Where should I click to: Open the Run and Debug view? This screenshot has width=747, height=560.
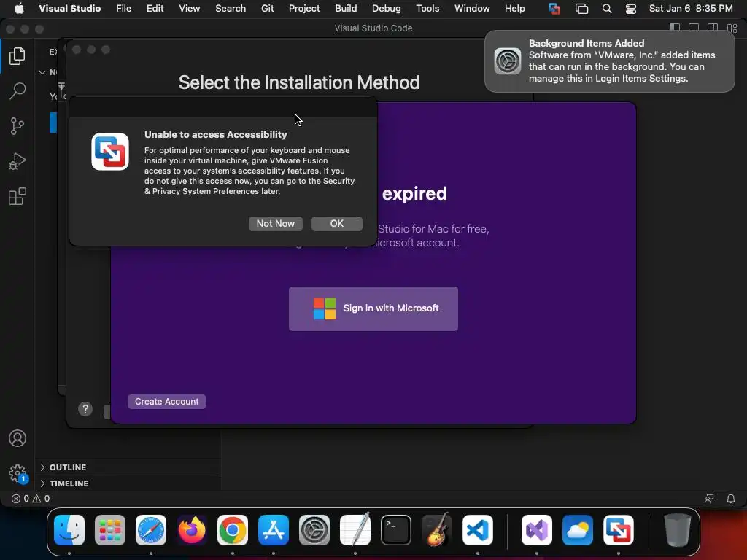18,161
